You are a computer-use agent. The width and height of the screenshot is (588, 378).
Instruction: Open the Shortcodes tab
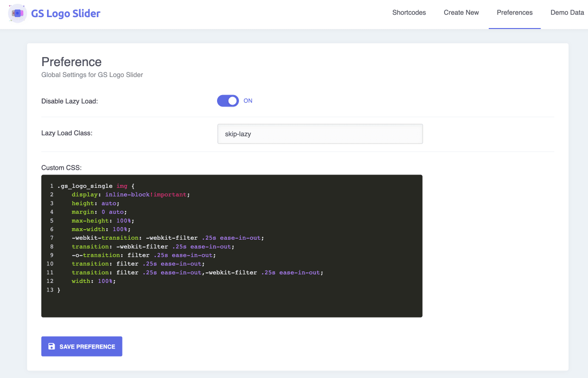pyautogui.click(x=409, y=13)
